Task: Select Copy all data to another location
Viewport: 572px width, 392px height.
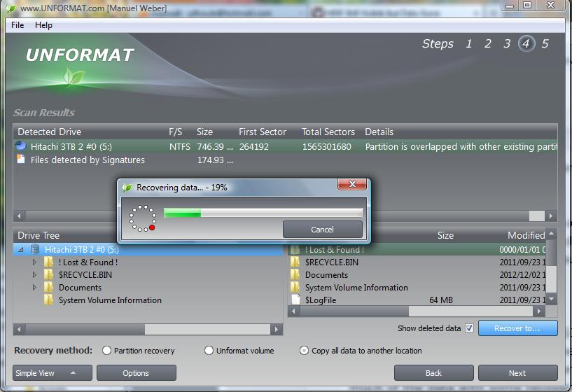Action: coord(304,351)
